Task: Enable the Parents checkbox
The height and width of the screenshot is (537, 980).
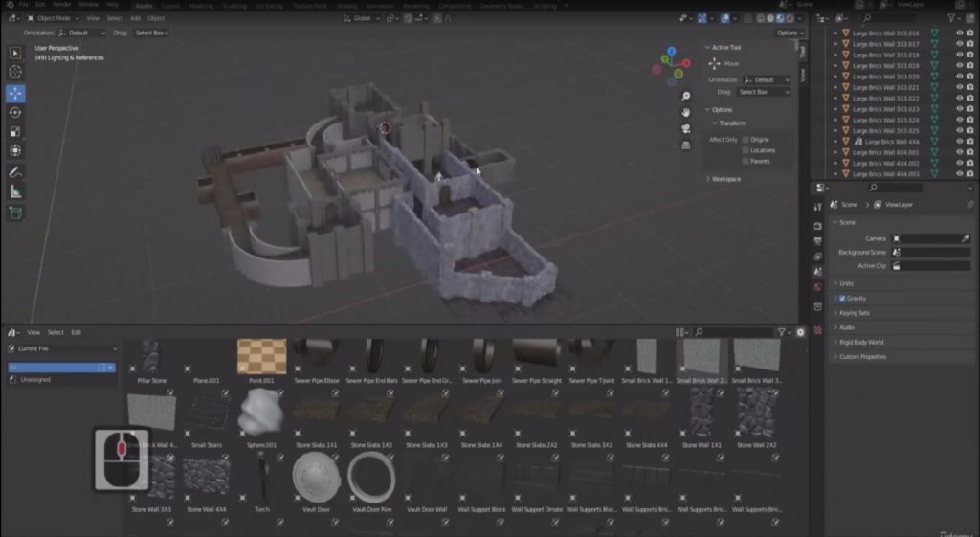Action: 745,161
